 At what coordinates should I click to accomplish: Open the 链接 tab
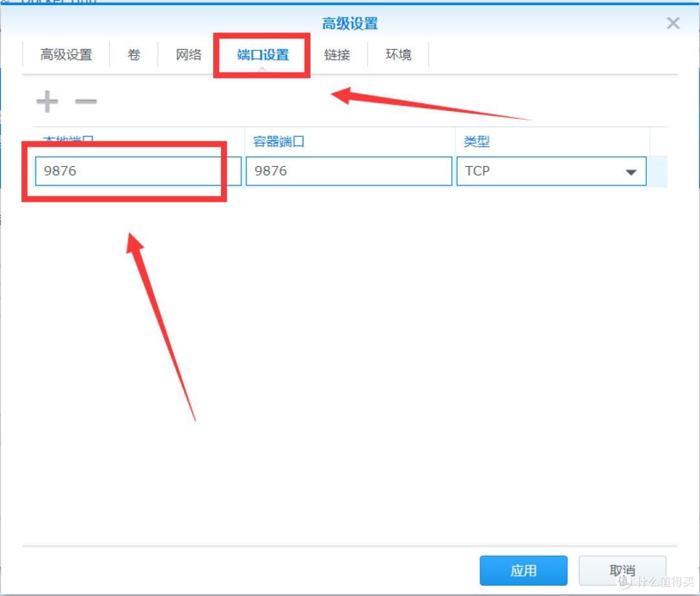pyautogui.click(x=337, y=54)
